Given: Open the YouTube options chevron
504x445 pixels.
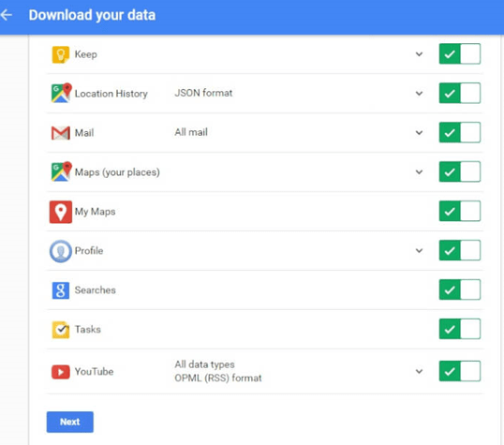Looking at the screenshot, I should (419, 371).
